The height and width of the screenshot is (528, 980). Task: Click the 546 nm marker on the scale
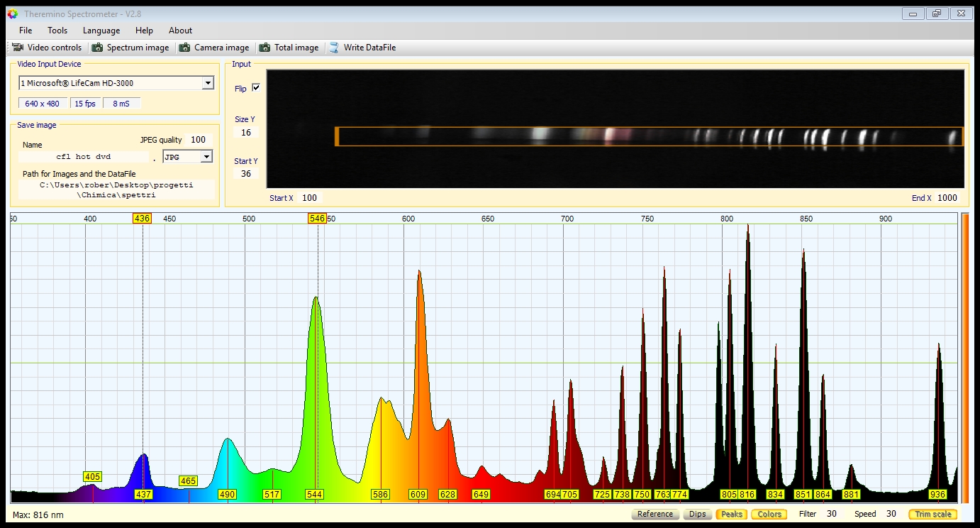(x=316, y=219)
